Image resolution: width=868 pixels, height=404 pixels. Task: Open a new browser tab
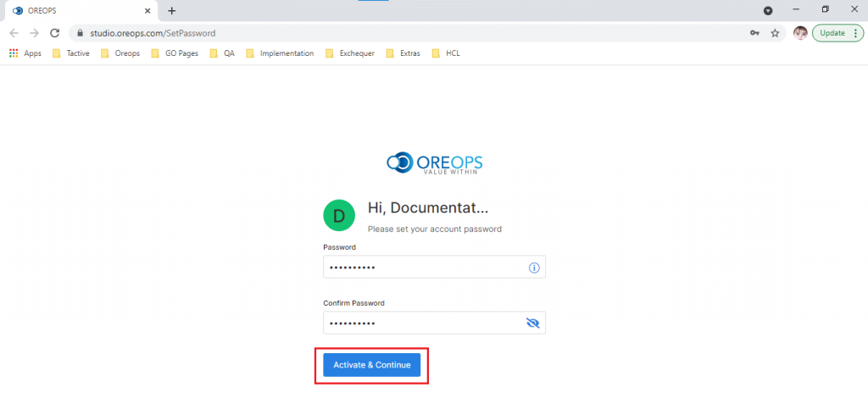pos(171,10)
